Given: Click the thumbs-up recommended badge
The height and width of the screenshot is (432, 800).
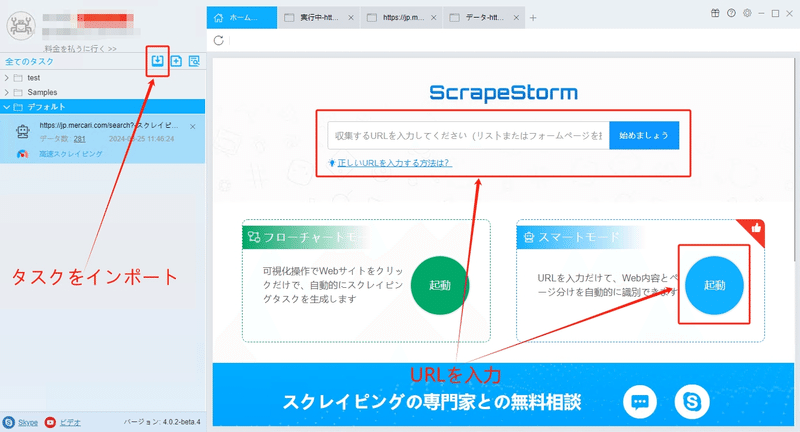Looking at the screenshot, I should point(755,228).
